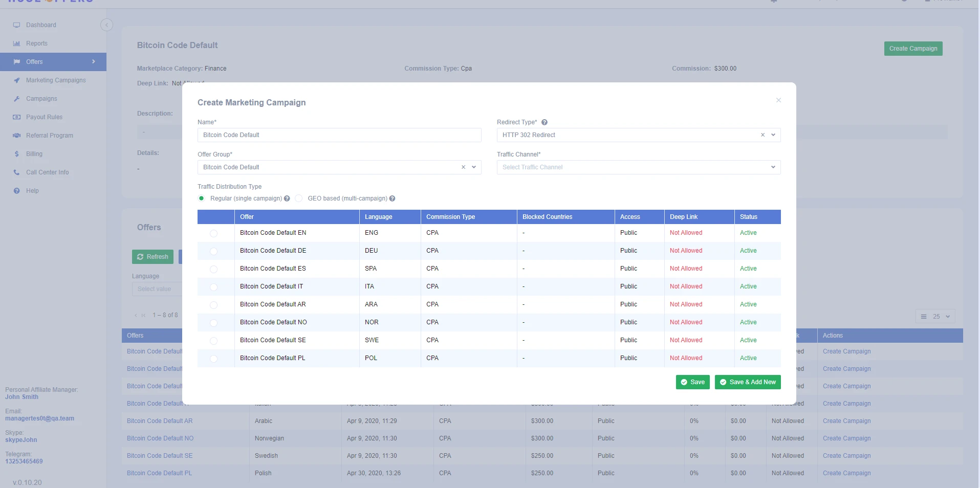Select the Bitcoin Code Default DE offer radio
The height and width of the screenshot is (488, 980).
(x=214, y=251)
